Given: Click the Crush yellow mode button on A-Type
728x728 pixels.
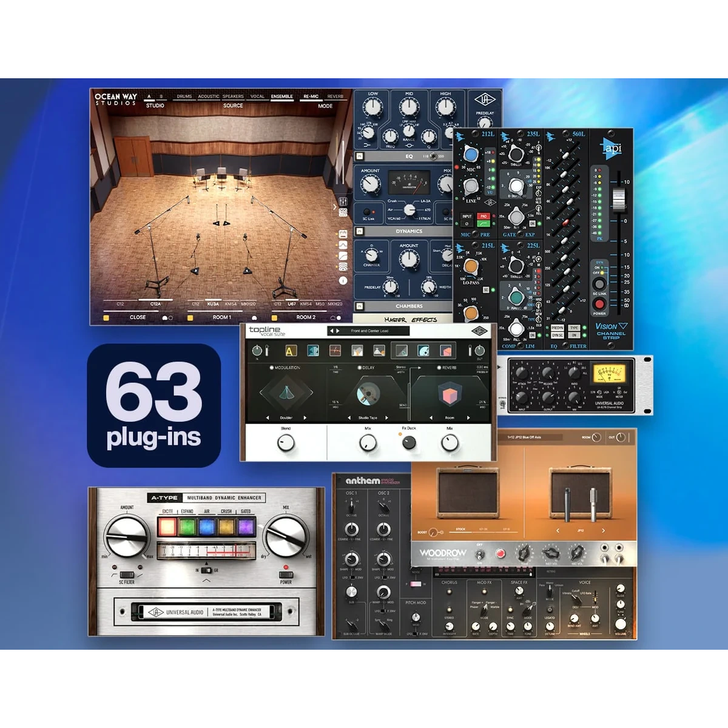Looking at the screenshot, I should coord(226,527).
